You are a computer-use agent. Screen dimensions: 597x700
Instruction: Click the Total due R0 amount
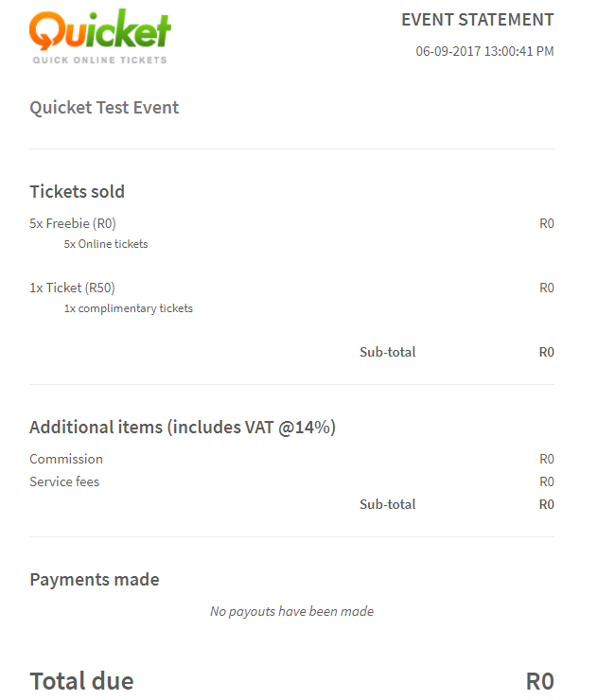pos(539,681)
